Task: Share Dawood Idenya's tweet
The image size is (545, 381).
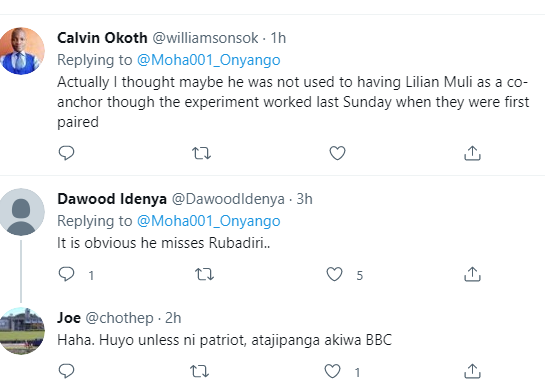Action: point(472,274)
